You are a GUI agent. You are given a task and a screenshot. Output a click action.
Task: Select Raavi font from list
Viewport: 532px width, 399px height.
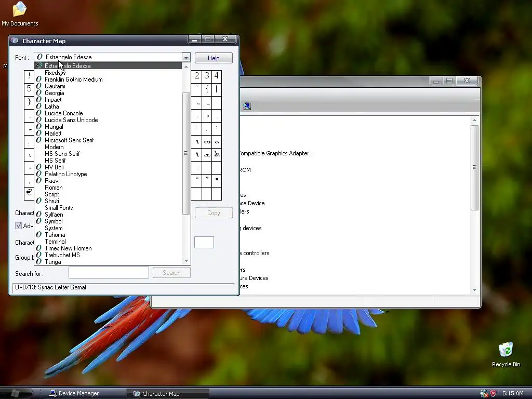tap(108, 181)
